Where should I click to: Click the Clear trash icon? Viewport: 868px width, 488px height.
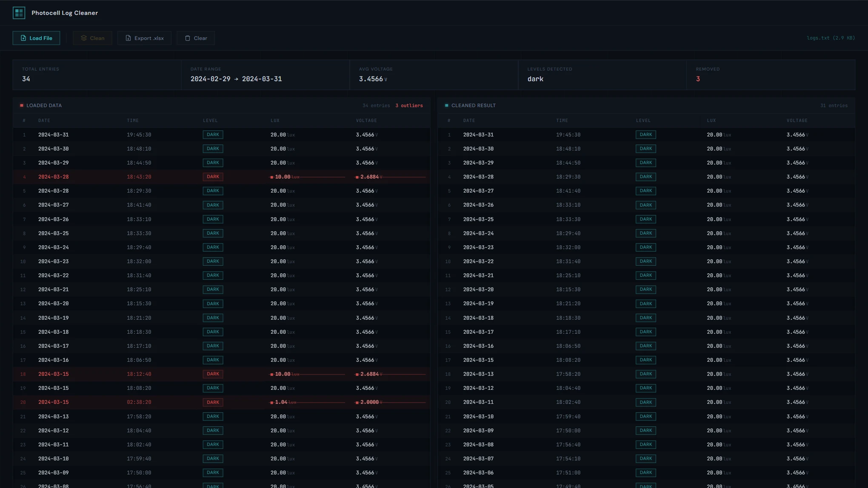[x=188, y=38]
